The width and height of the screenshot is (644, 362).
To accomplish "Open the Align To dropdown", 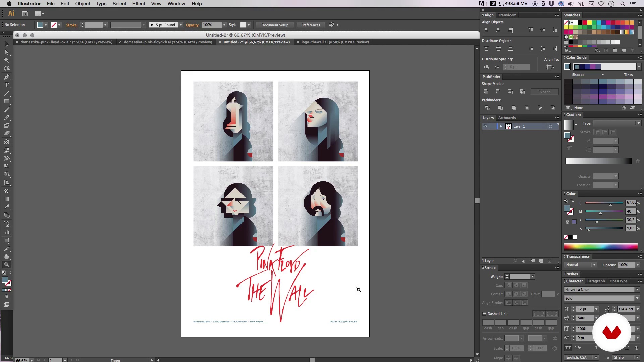I will [551, 67].
